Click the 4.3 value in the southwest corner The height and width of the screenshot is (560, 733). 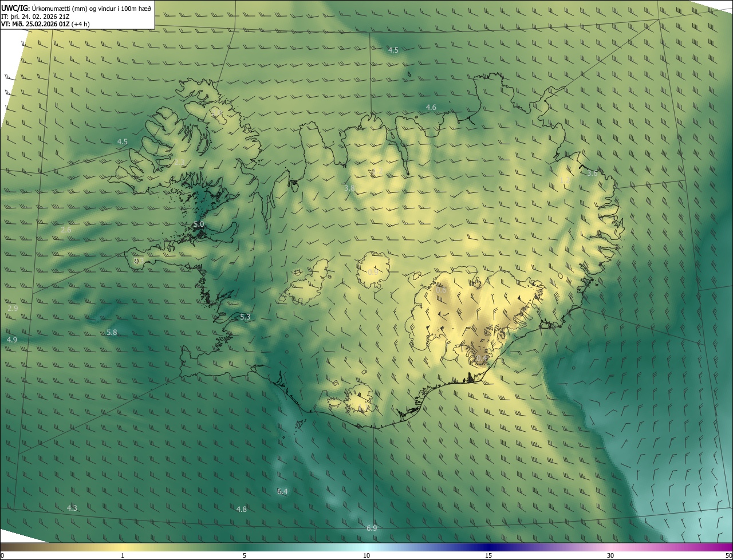72,508
